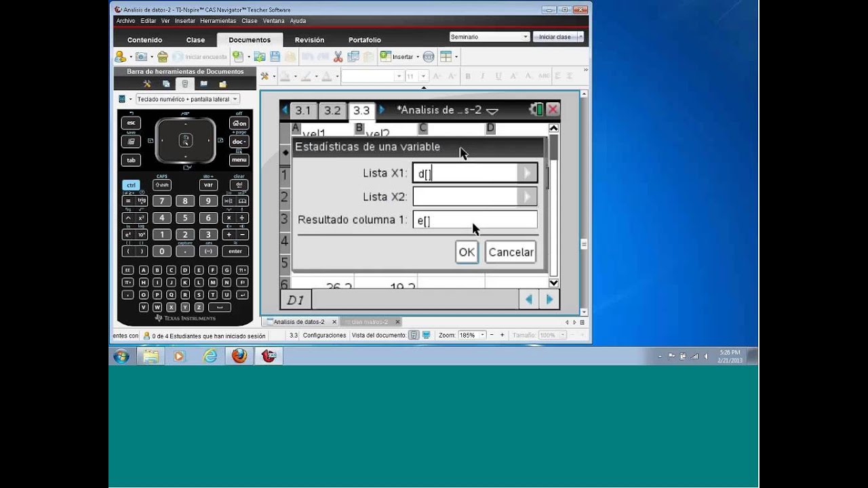The width and height of the screenshot is (868, 488).
Task: Open the content explorer folder panel icon
Action: click(222, 84)
